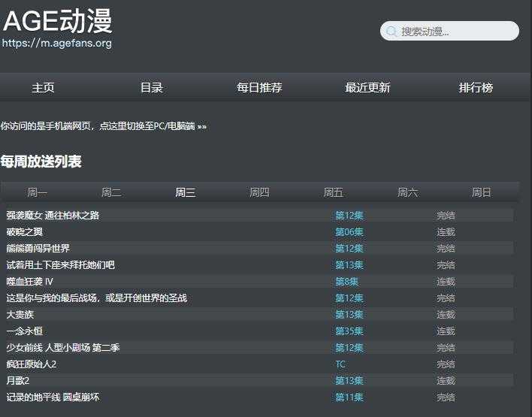The width and height of the screenshot is (532, 417).
Task: Click 第06集 for 破晓之翼
Action: click(x=349, y=232)
